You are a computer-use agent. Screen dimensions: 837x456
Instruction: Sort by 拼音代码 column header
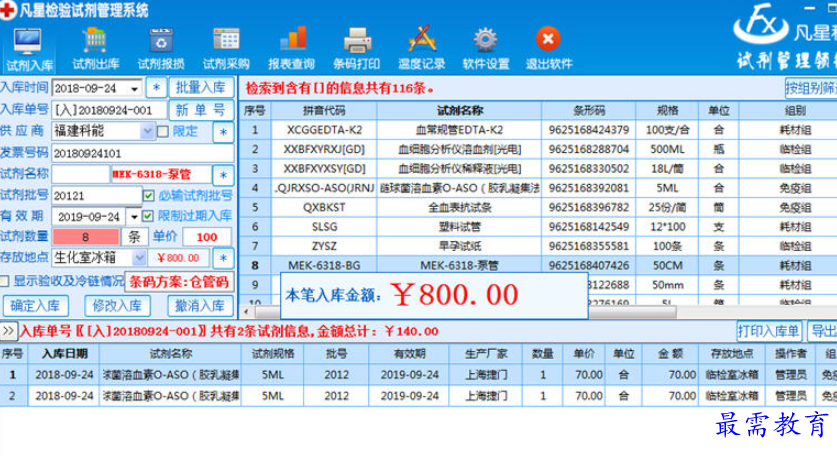[324, 111]
